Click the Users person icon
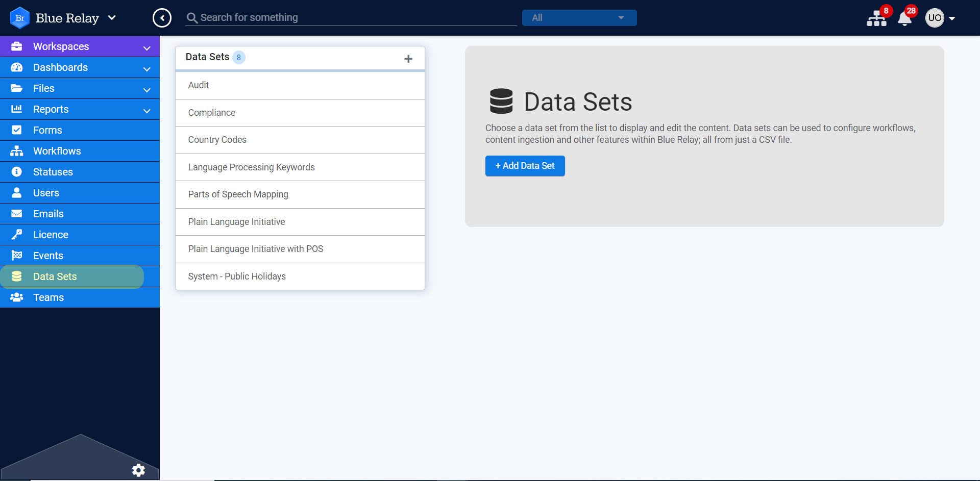The height and width of the screenshot is (481, 980). pyautogui.click(x=17, y=193)
